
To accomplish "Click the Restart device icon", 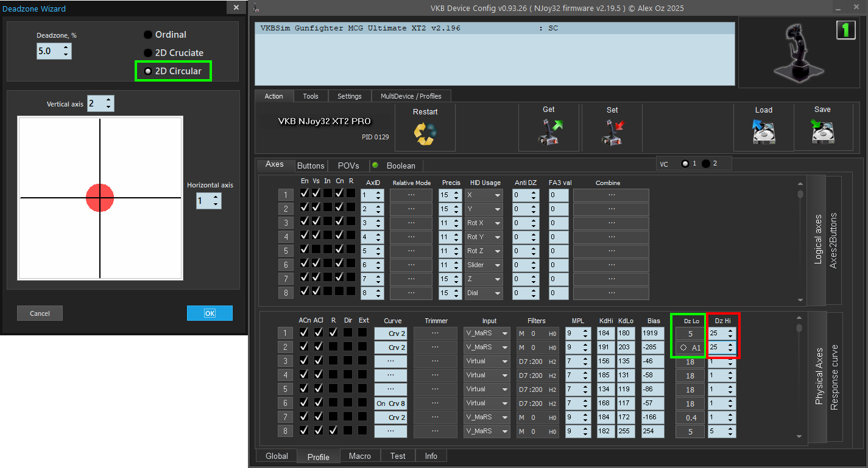I will (425, 134).
